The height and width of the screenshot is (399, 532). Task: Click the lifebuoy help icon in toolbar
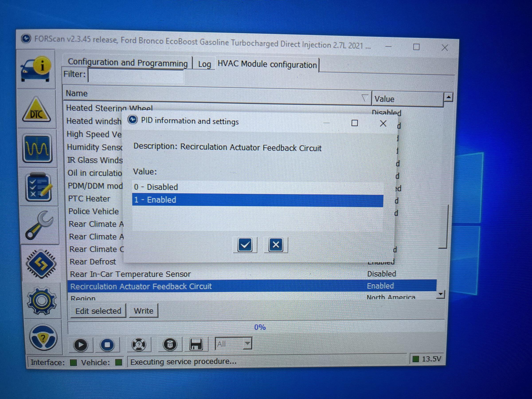(139, 345)
